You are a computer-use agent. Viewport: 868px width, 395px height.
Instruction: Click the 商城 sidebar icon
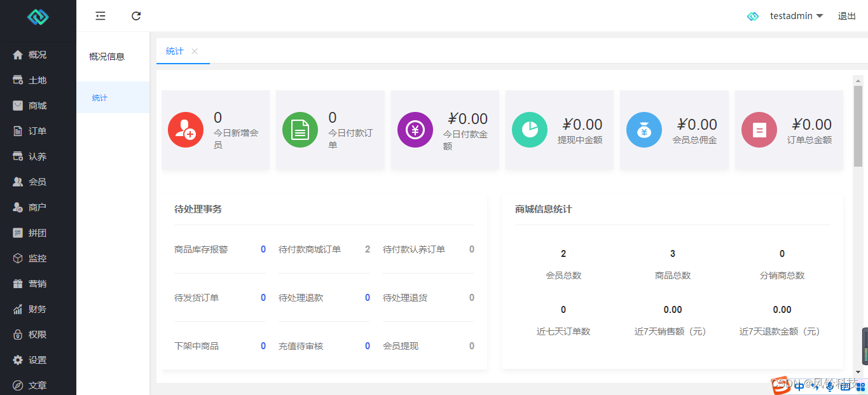click(x=18, y=106)
